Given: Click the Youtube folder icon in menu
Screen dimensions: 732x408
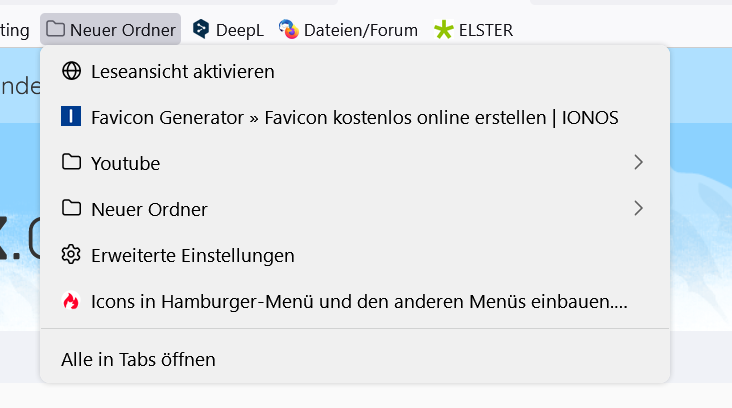Looking at the screenshot, I should coord(71,163).
